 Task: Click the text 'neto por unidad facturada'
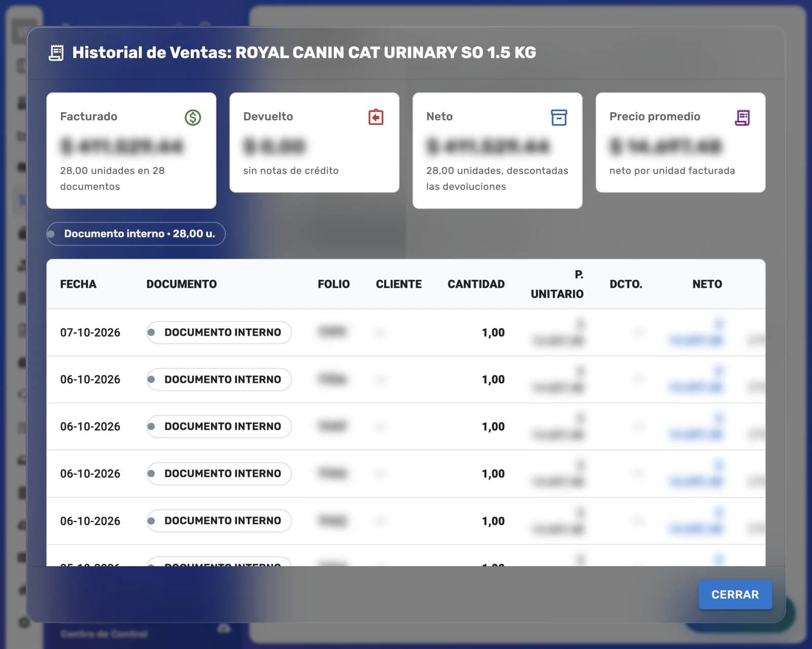pos(672,171)
